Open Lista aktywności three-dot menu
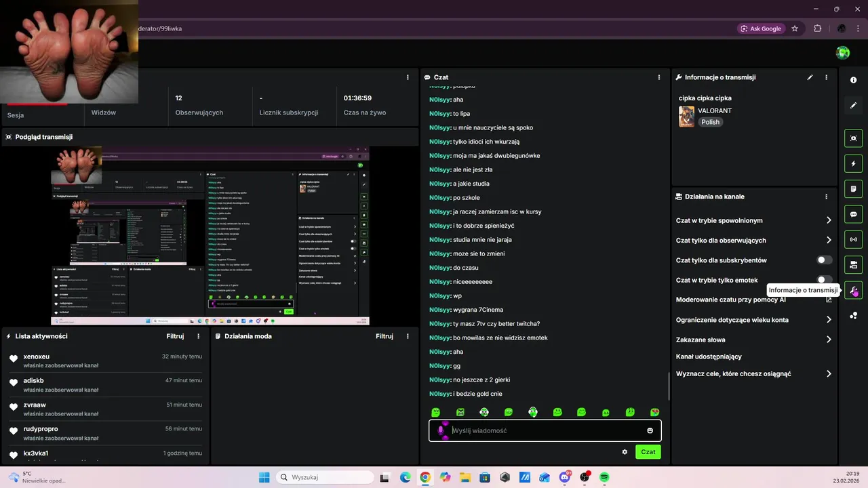The height and width of the screenshot is (488, 868). coord(198,336)
